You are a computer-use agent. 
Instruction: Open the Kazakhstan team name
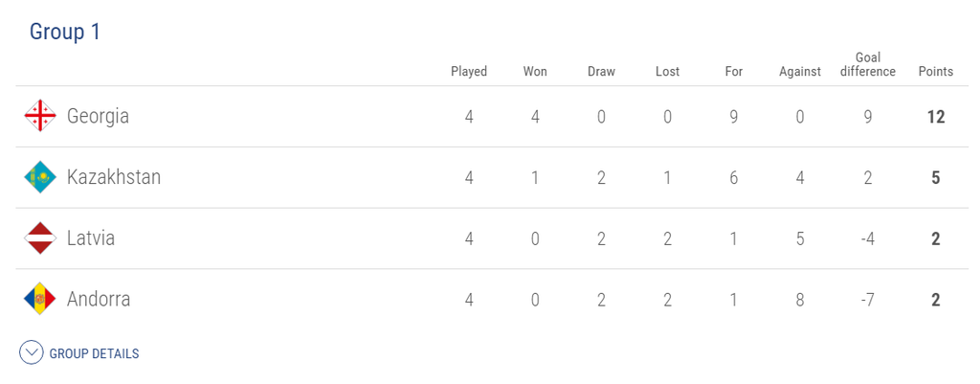tap(114, 177)
